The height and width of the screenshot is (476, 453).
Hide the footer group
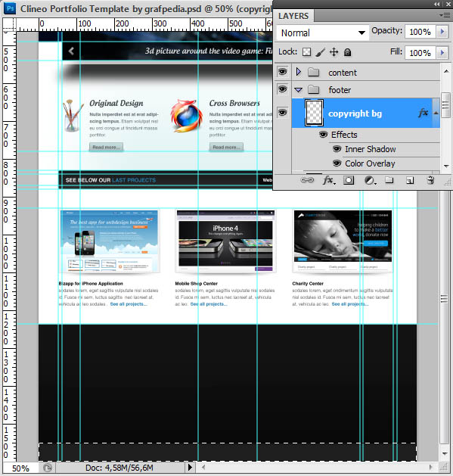283,89
